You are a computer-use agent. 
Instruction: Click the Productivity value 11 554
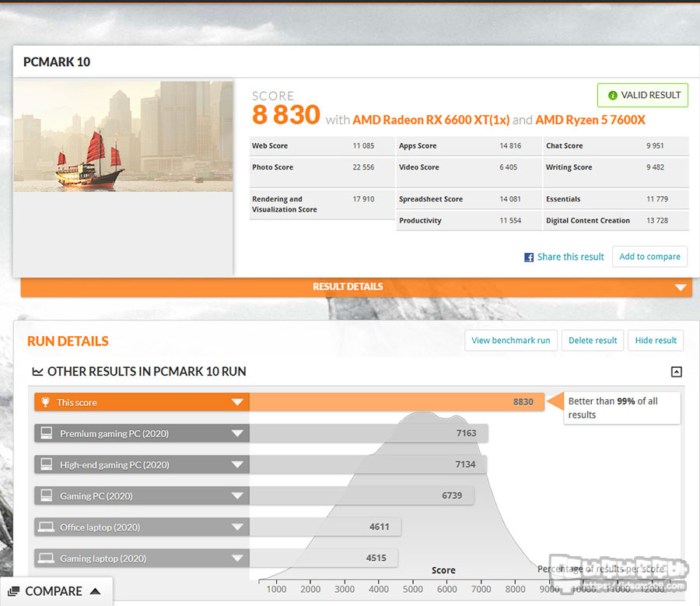[510, 220]
